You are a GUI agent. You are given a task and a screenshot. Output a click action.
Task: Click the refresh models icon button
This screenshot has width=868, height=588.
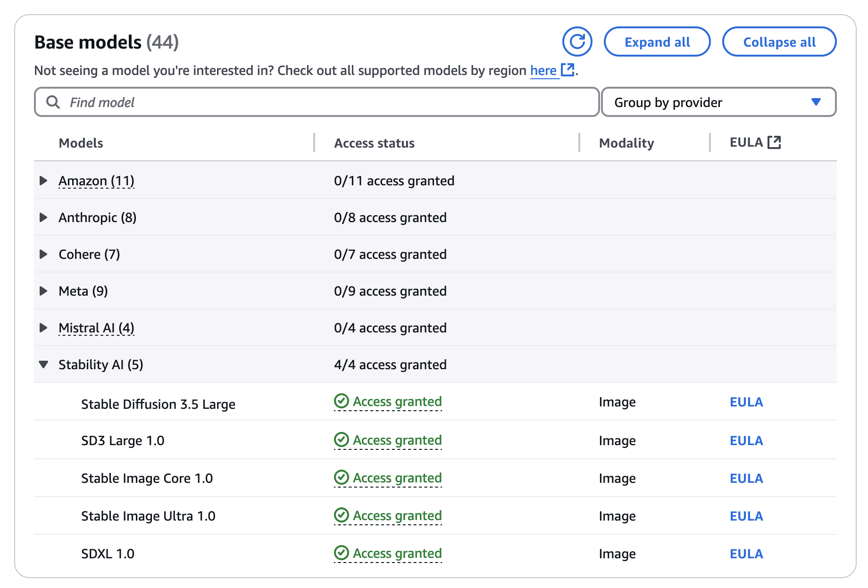(x=577, y=41)
